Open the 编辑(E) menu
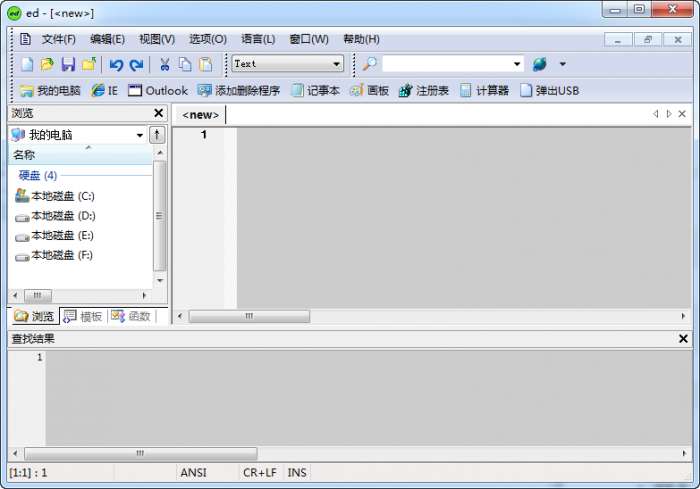This screenshot has width=700, height=489. 107,39
